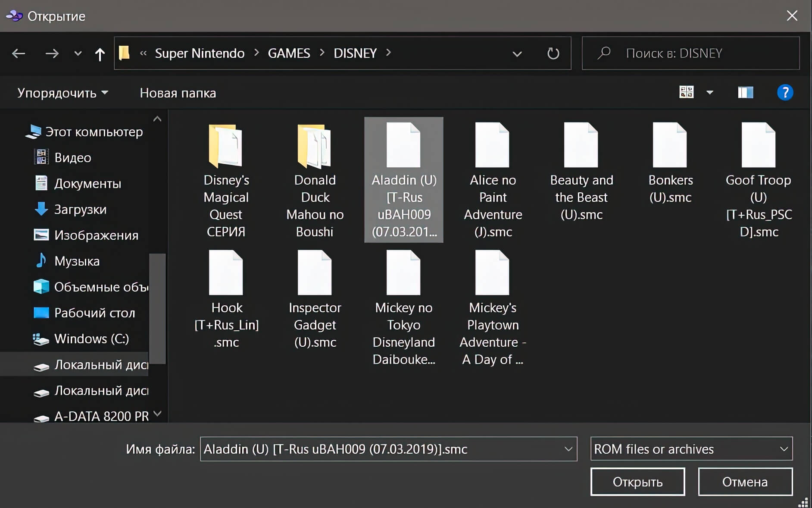Screen dimensions: 812x508
Task: Select Hook [T+Rus_Lin].smc file
Action: pyautogui.click(x=226, y=299)
